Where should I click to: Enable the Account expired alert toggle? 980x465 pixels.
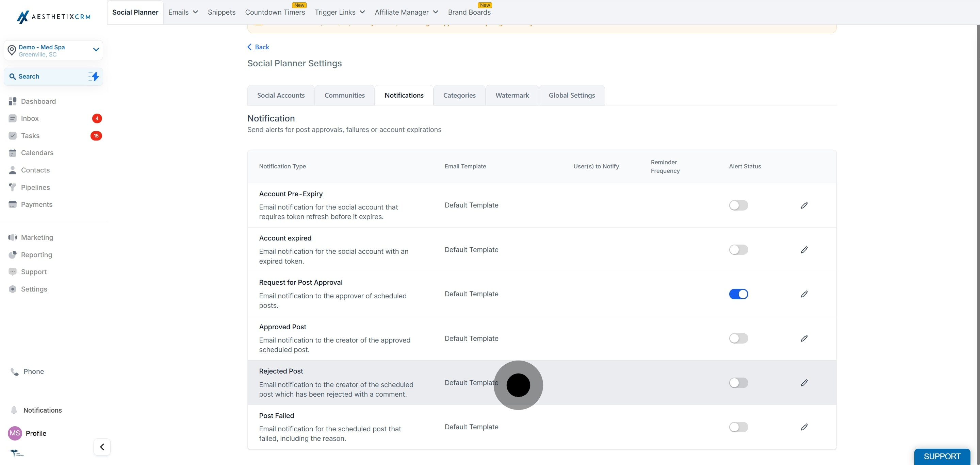738,250
